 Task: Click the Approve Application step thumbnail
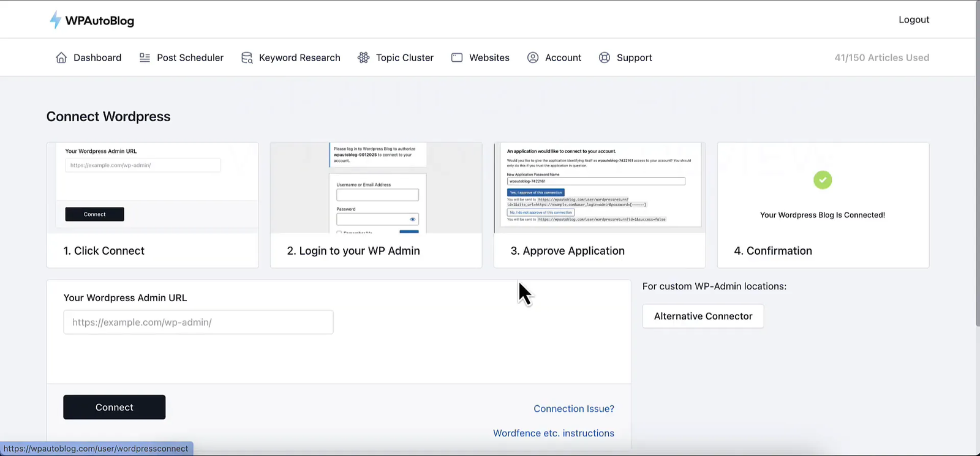(x=600, y=188)
